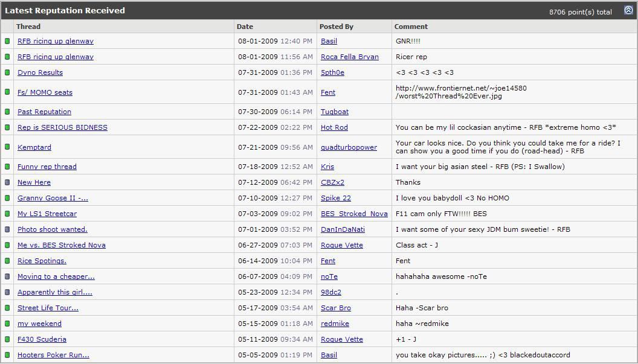Image resolution: width=638 pixels, height=364 pixels.
Task: View Roca Fella Bryan's profile
Action: 349,57
